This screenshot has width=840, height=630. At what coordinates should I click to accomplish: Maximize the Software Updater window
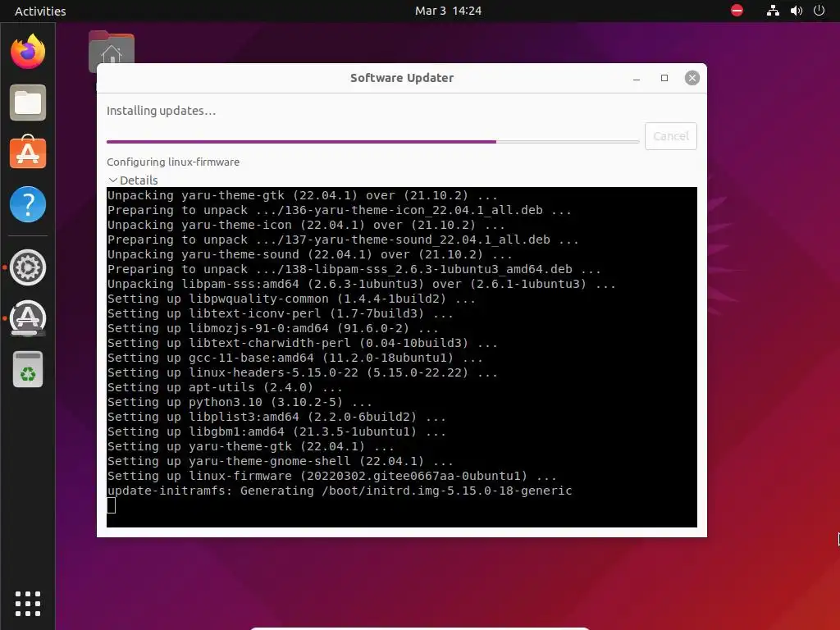point(664,78)
